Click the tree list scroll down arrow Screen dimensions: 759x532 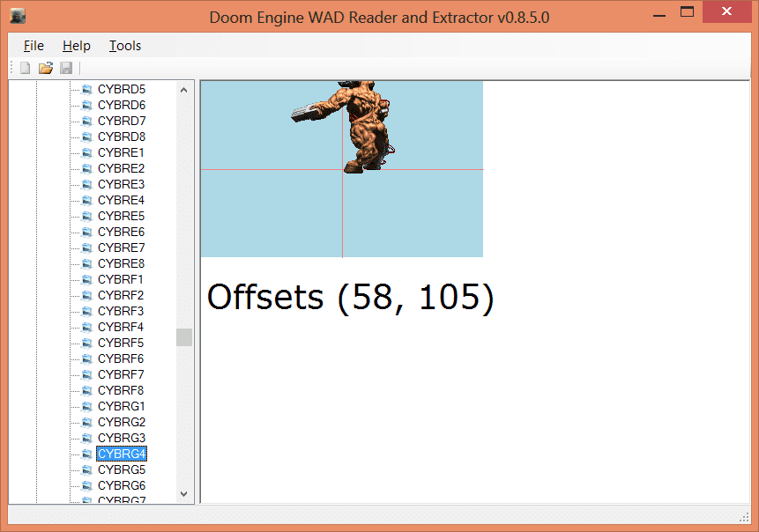pos(184,494)
